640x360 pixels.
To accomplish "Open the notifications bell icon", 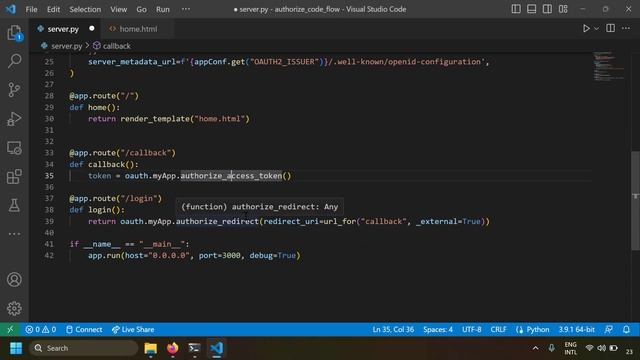I will 626,329.
